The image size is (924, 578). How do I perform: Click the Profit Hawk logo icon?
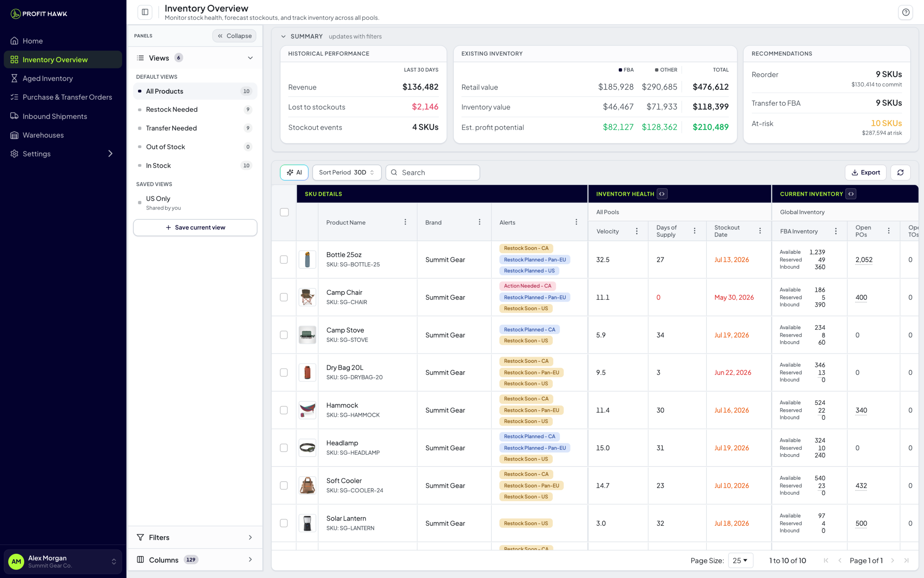[15, 14]
